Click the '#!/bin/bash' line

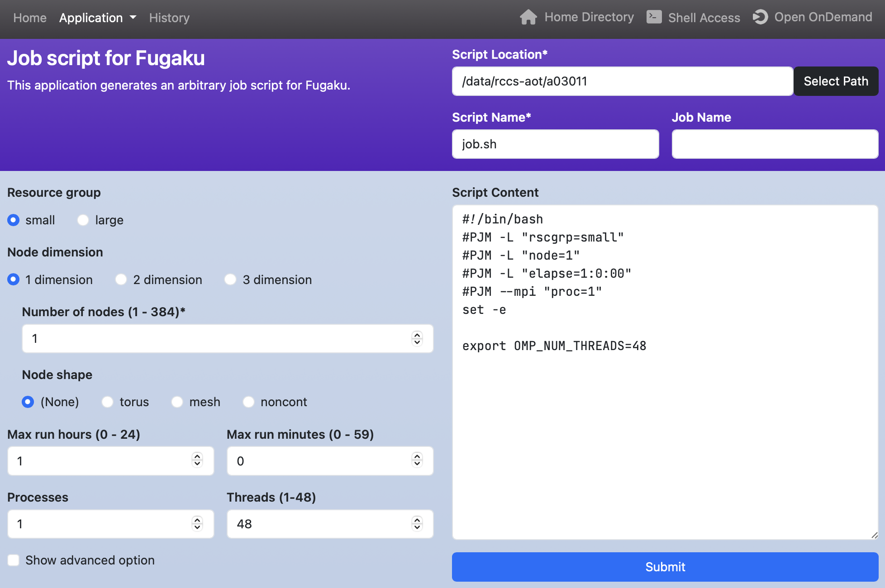[503, 219]
